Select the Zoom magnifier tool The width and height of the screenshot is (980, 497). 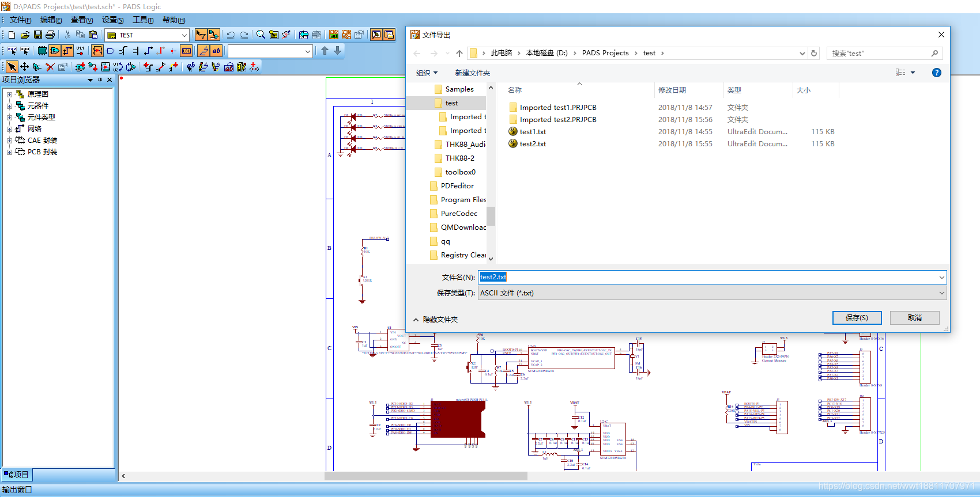tap(261, 35)
